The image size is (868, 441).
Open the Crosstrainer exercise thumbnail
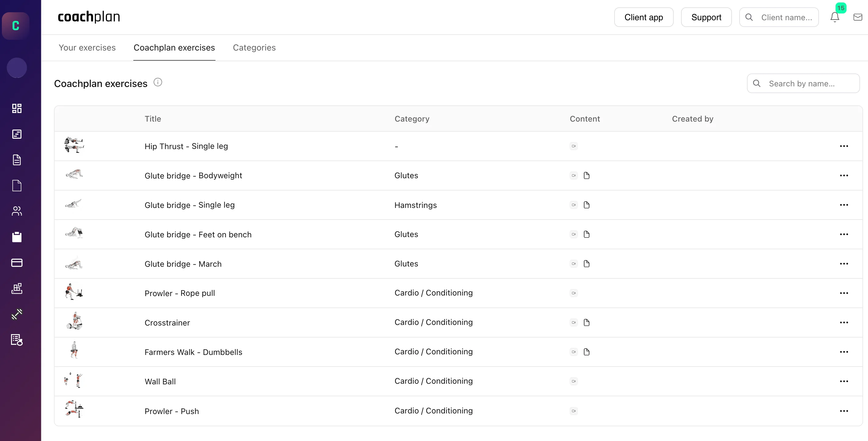[74, 321]
